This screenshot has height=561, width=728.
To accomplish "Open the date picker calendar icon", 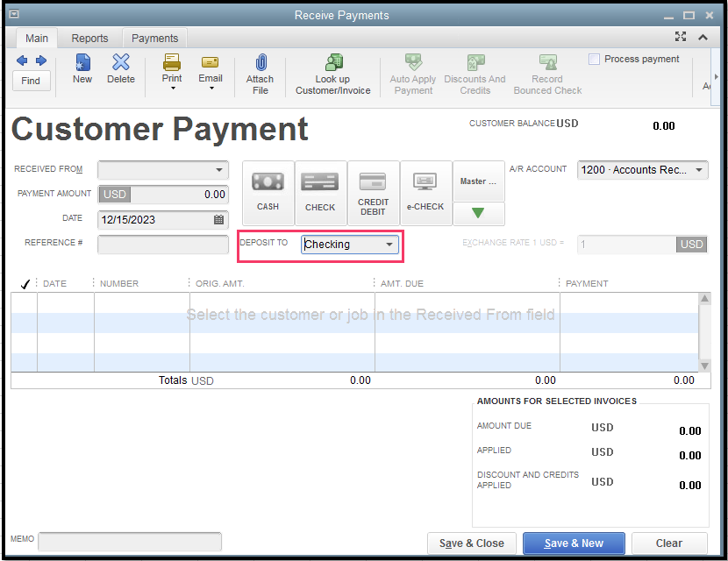I will (x=218, y=219).
